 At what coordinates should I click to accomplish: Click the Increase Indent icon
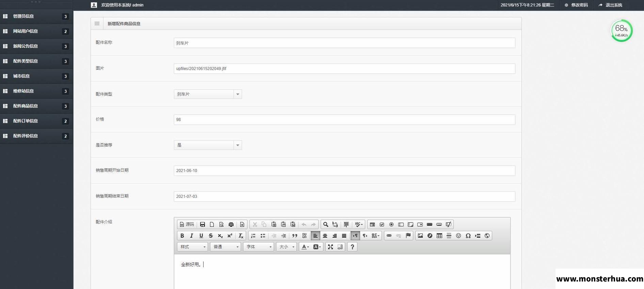tap(283, 236)
